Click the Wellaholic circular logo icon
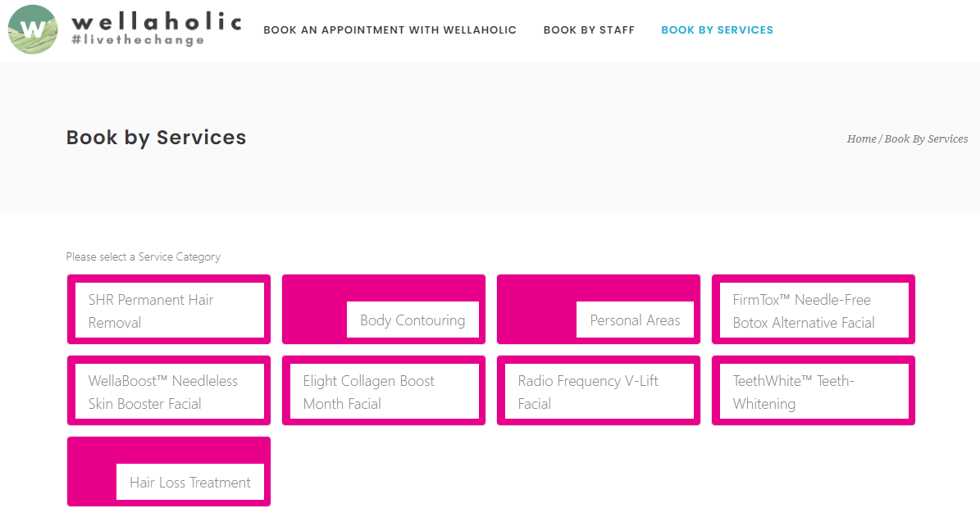This screenshot has height=517, width=980. point(33,29)
